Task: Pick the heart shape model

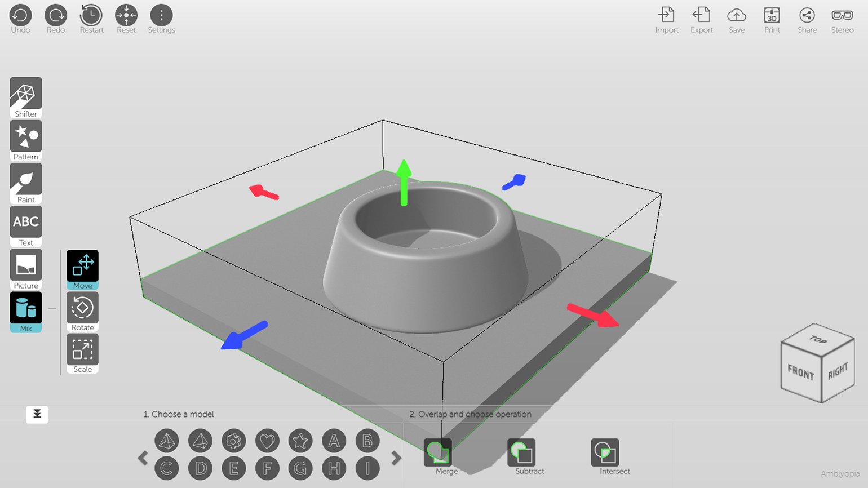Action: click(x=267, y=441)
